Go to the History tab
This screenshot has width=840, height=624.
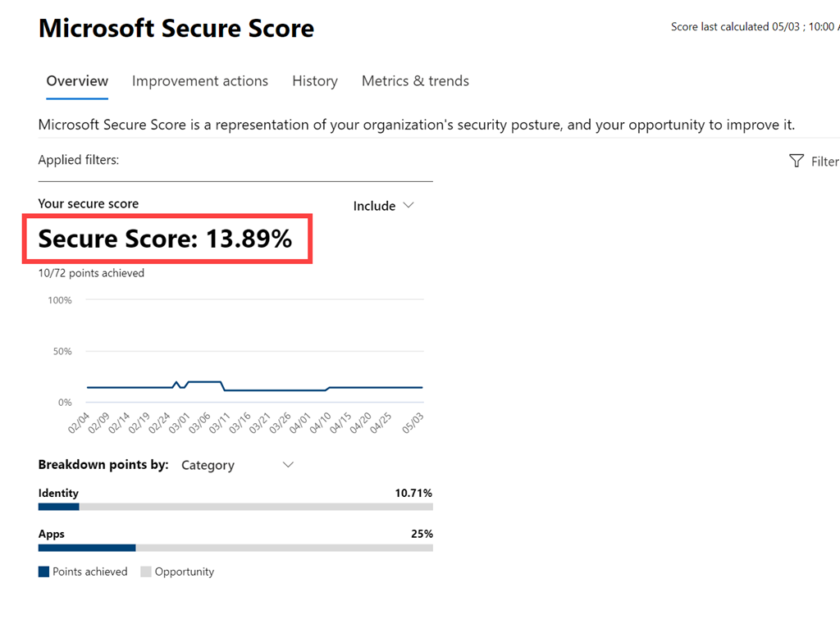[315, 81]
